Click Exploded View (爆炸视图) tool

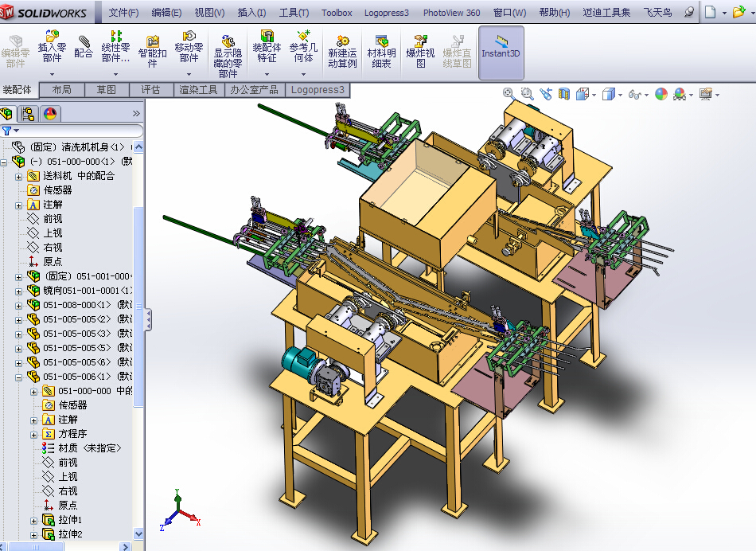click(420, 52)
